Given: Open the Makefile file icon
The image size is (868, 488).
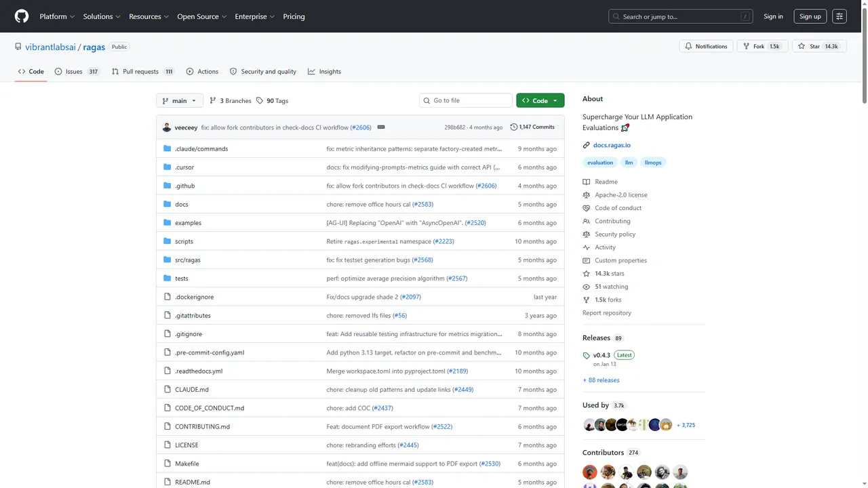Looking at the screenshot, I should 167,464.
